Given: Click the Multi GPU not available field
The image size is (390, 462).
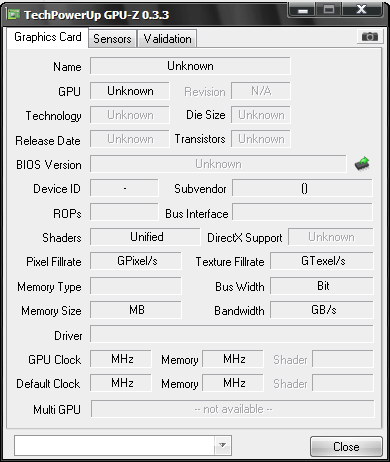Looking at the screenshot, I should click(x=233, y=409).
